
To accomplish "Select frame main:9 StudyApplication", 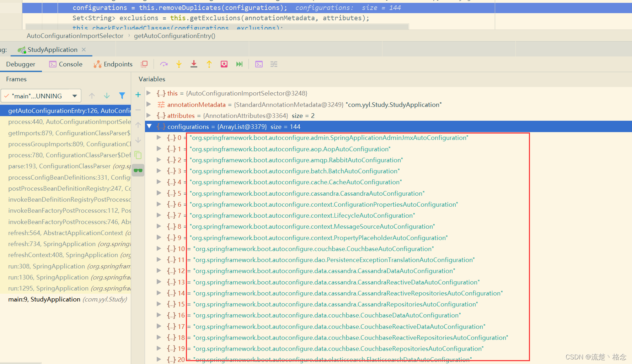I will click(x=65, y=299).
